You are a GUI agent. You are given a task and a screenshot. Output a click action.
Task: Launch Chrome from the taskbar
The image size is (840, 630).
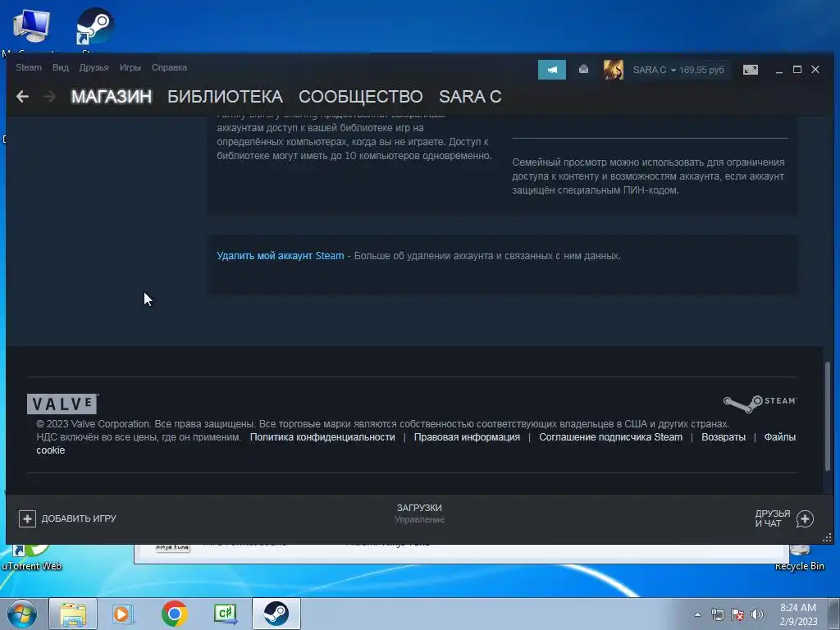pos(174,614)
